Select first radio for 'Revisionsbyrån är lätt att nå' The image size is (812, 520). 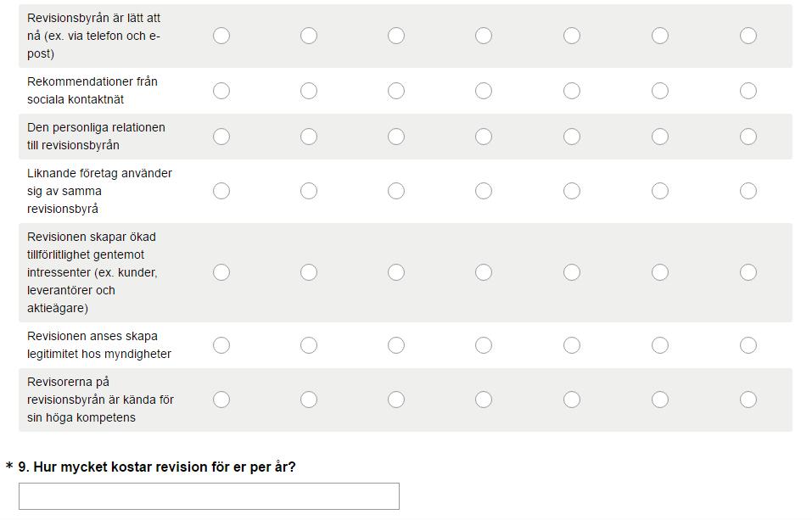point(221,36)
